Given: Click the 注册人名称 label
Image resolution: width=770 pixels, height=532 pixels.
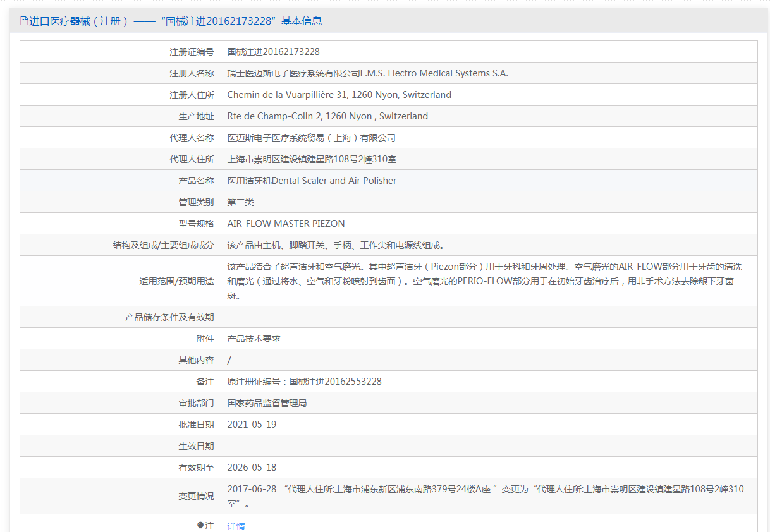Looking at the screenshot, I should (x=192, y=73).
